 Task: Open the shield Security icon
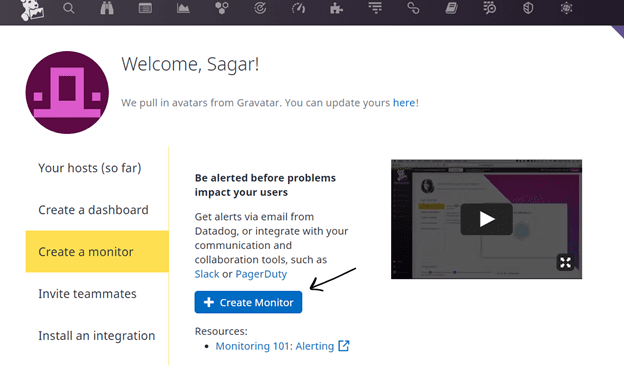click(x=528, y=8)
